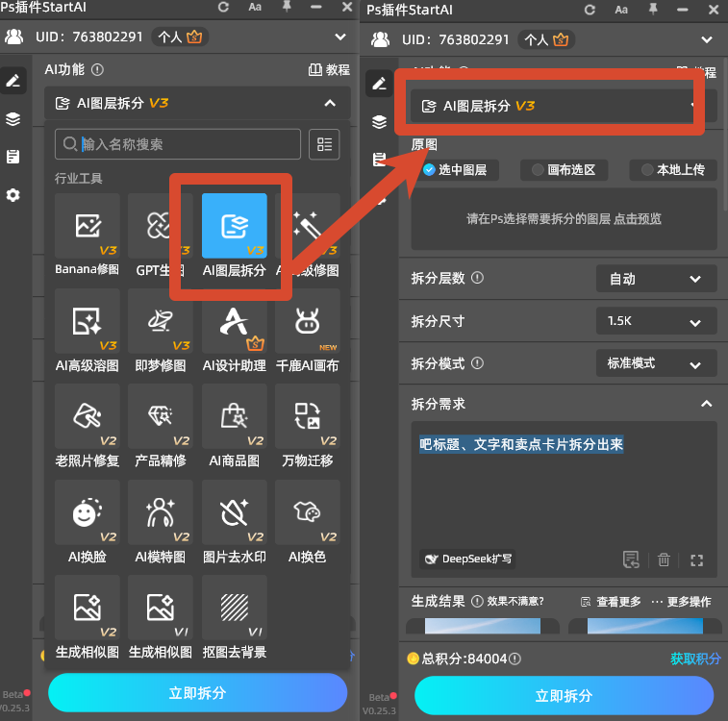Open AI商品图 tool
The height and width of the screenshot is (721, 728).
coord(235,427)
